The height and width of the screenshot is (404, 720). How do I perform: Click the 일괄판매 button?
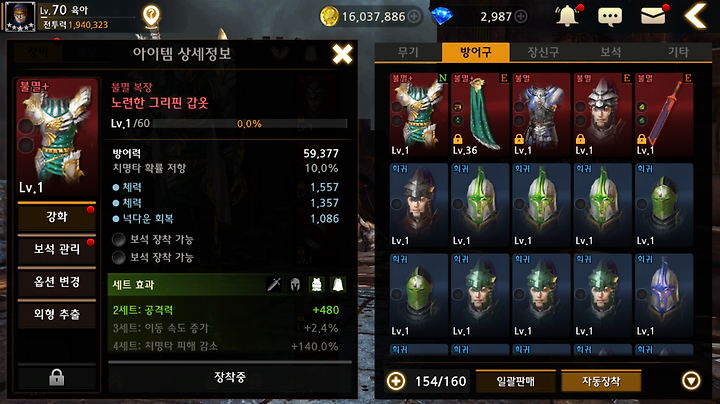pyautogui.click(x=516, y=381)
